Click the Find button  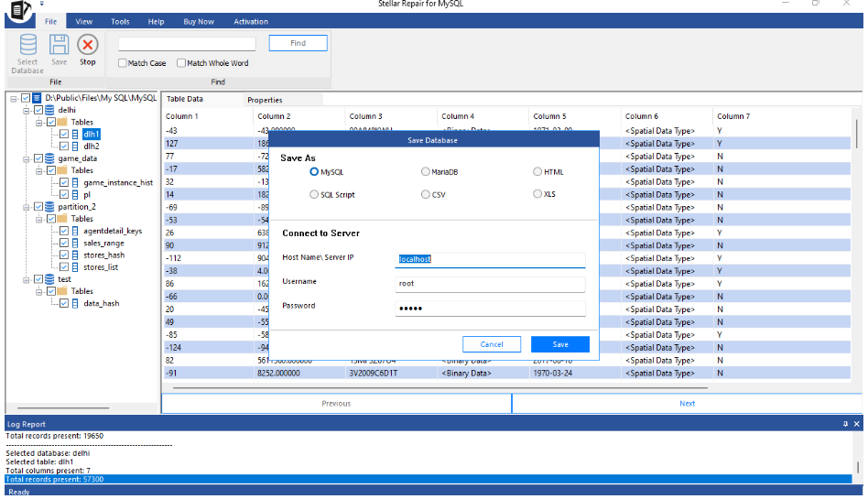(298, 43)
